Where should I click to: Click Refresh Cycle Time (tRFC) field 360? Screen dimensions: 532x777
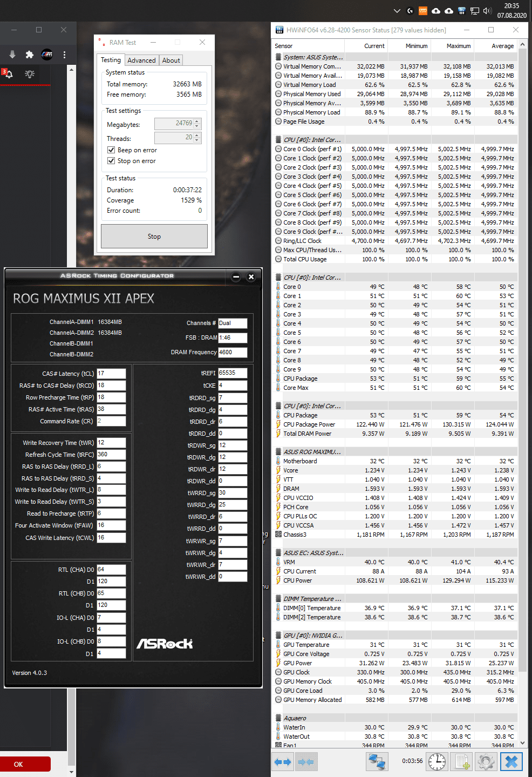(111, 455)
